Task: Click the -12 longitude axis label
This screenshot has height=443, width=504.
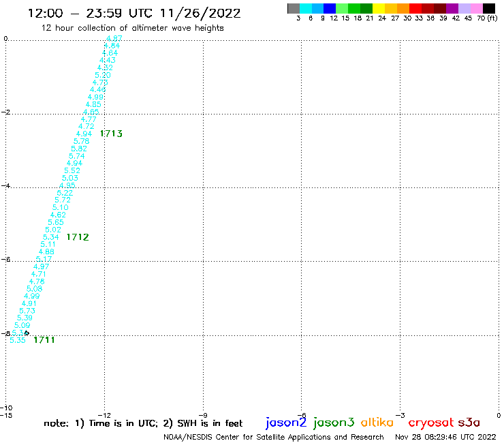Action: pyautogui.click(x=104, y=415)
